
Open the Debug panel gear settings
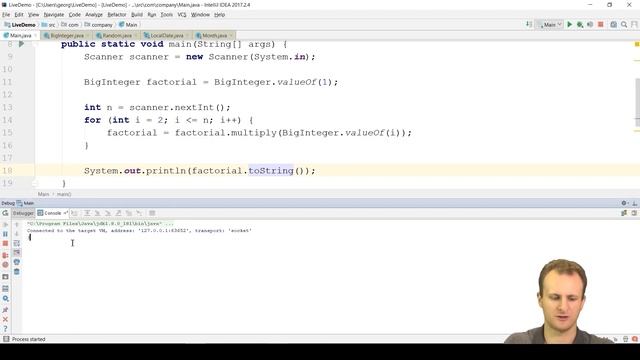624,203
